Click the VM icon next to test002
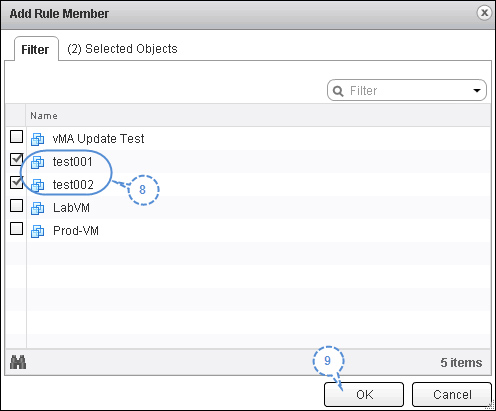Image resolution: width=496 pixels, height=411 pixels. [x=37, y=185]
